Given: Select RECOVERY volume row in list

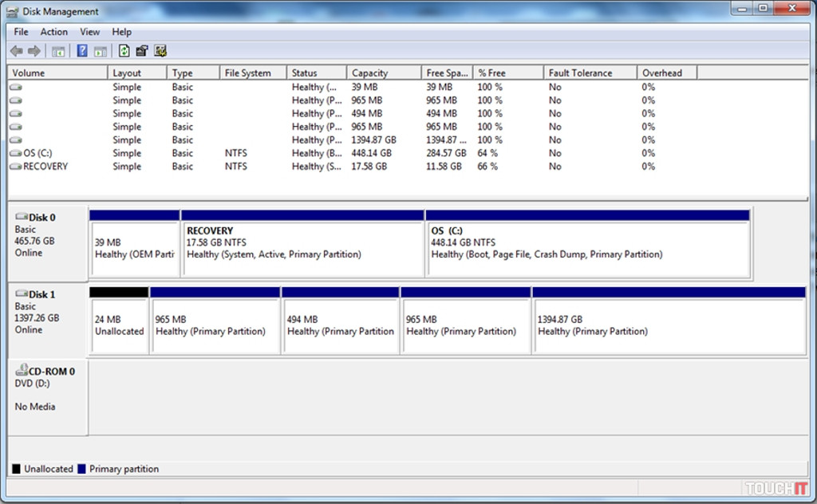Looking at the screenshot, I should [45, 167].
